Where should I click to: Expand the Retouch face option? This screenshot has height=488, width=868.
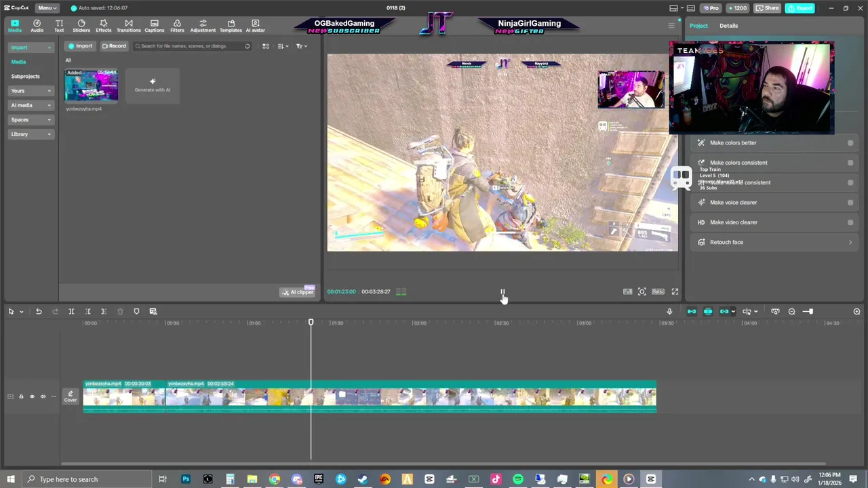pos(775,242)
